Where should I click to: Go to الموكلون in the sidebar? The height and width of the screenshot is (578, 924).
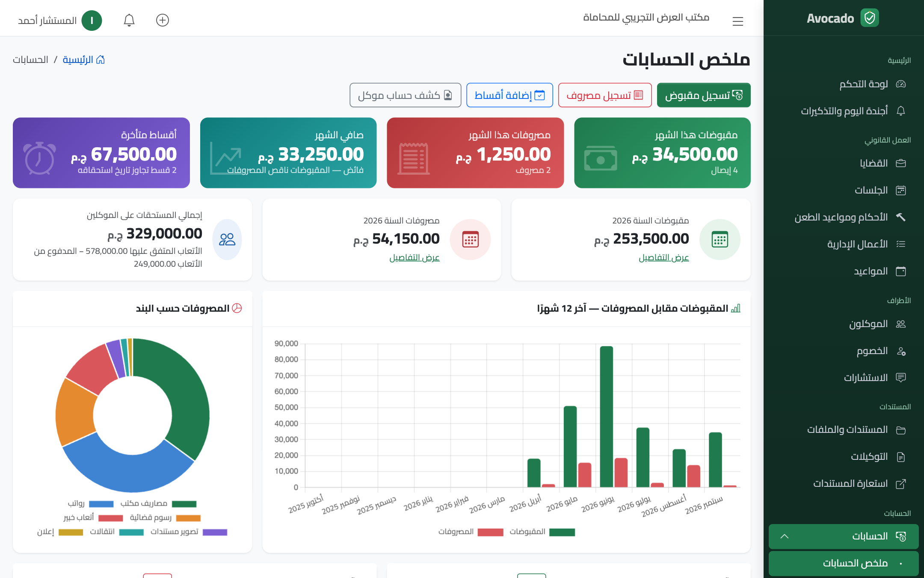tap(844, 324)
